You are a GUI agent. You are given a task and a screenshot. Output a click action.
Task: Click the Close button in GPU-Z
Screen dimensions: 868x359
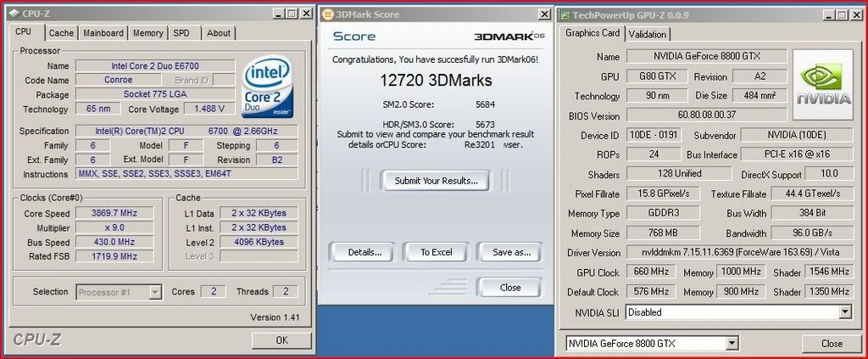(x=832, y=344)
